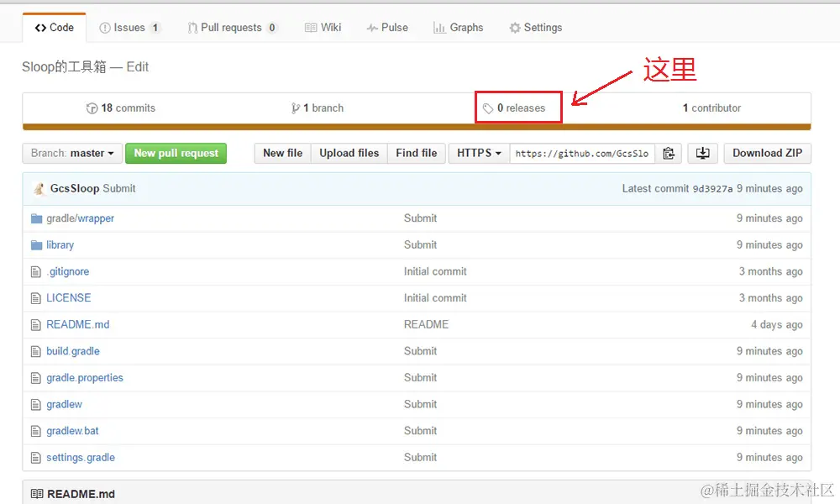
Task: Click the Code tab angle-brackets icon
Action: click(x=40, y=28)
